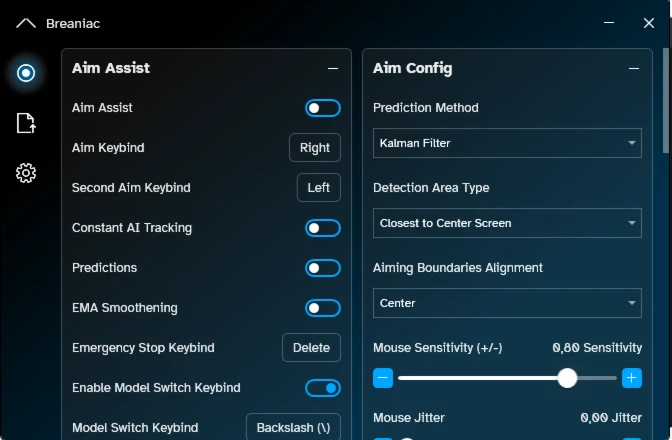The width and height of the screenshot is (672, 440).
Task: Change the Aim Keybind Right button
Action: [x=315, y=148]
